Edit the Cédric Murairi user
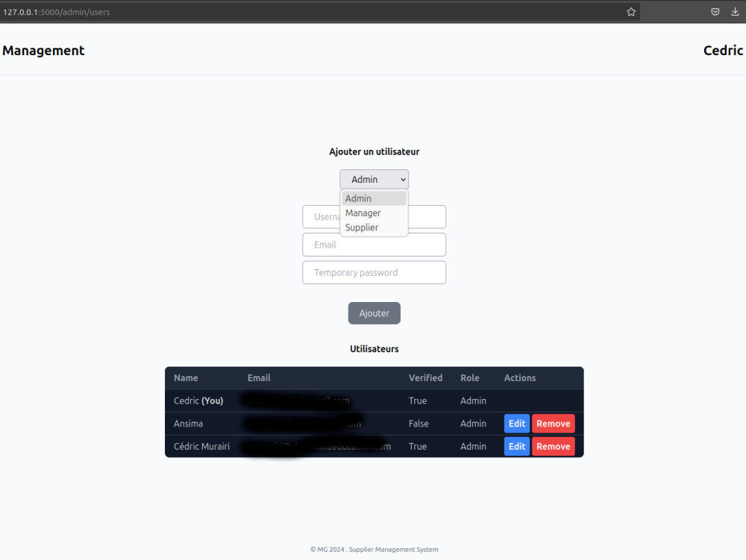746x560 pixels. click(517, 447)
